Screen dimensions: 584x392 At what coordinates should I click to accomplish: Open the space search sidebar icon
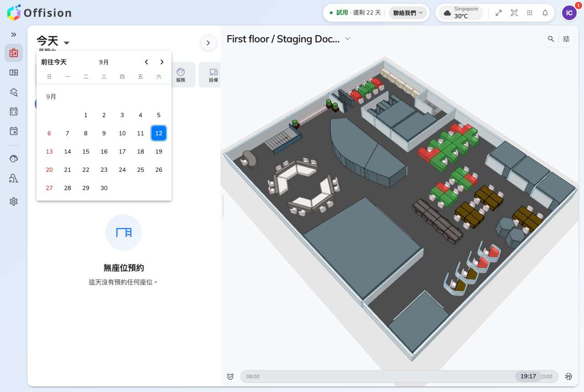click(14, 92)
